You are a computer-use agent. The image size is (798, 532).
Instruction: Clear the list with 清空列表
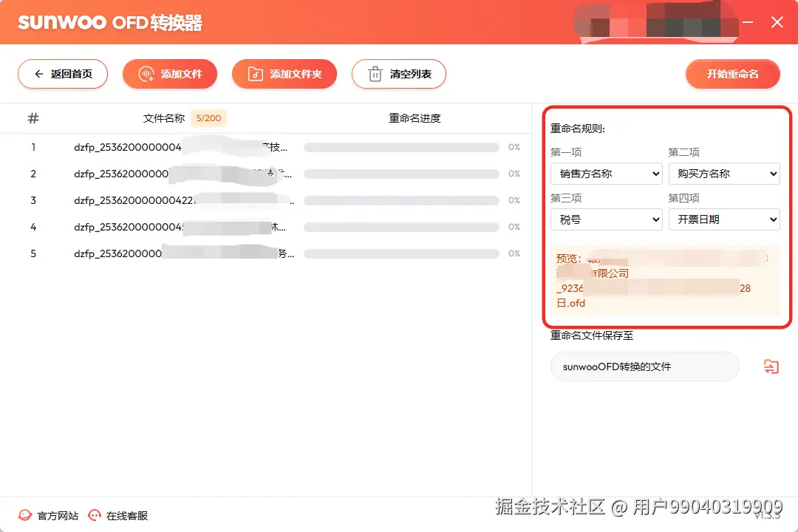tap(399, 74)
